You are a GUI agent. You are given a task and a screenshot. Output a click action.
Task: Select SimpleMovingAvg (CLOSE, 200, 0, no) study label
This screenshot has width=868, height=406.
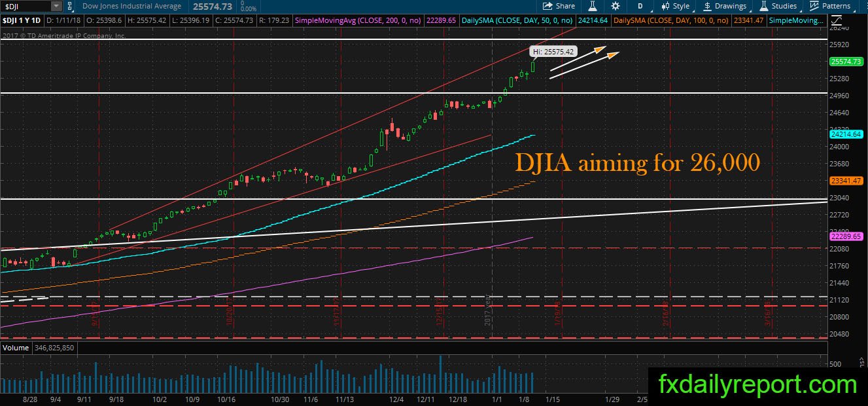tap(357, 21)
